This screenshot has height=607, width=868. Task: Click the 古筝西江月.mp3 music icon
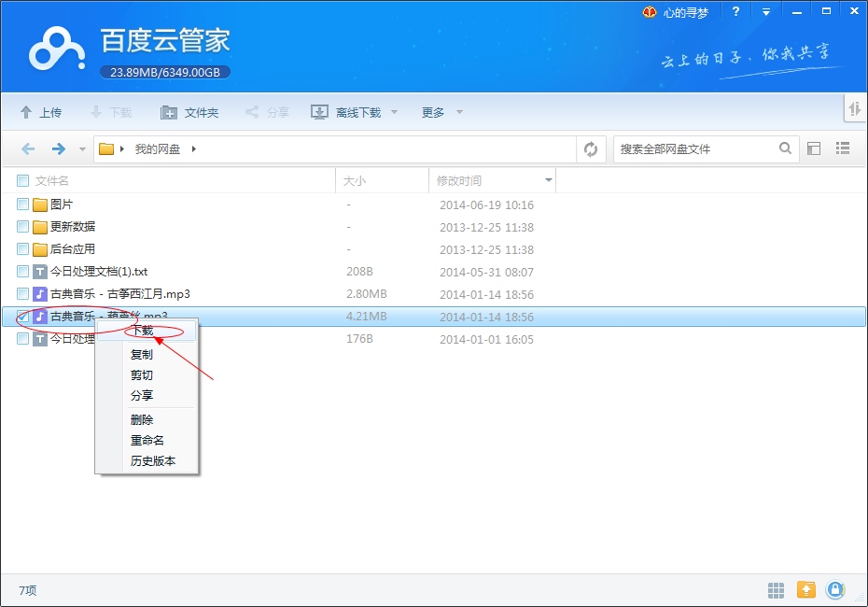point(40,293)
